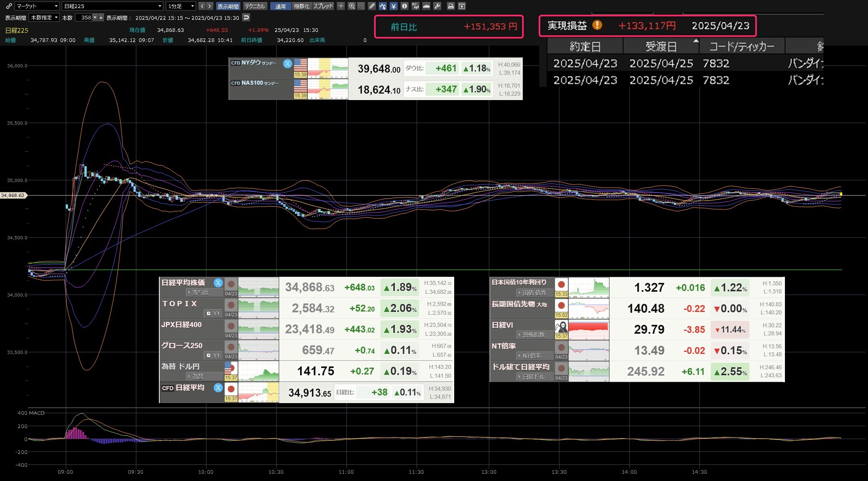Click the 34,868.63 current price marker on the axis
The image size is (868, 481).
tap(13, 195)
